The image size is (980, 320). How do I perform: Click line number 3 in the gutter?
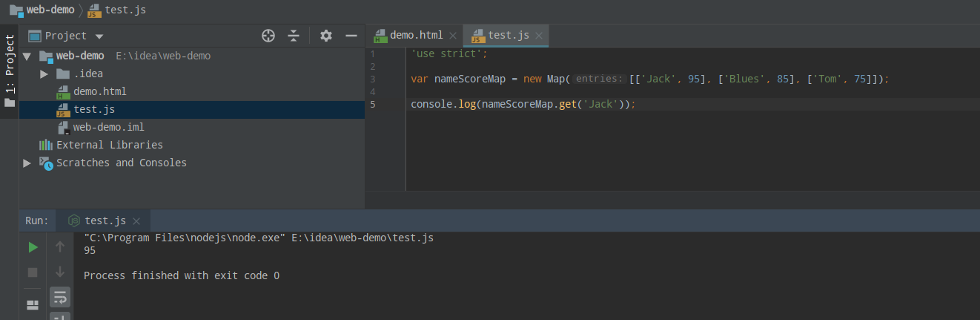pyautogui.click(x=372, y=79)
